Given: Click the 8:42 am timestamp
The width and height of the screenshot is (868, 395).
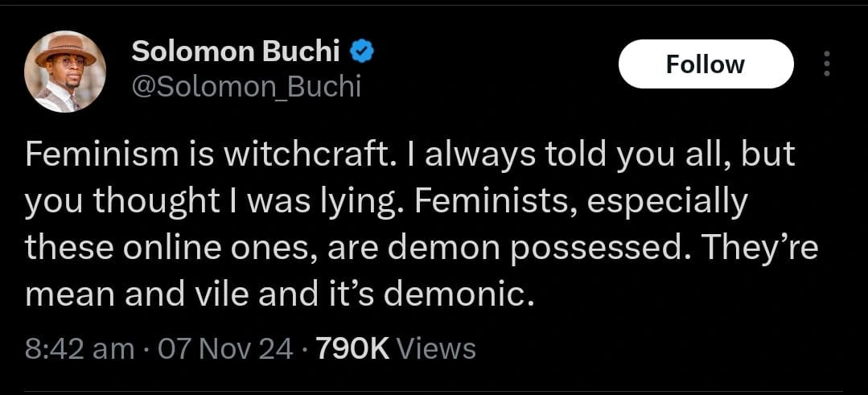Looking at the screenshot, I should [80, 348].
